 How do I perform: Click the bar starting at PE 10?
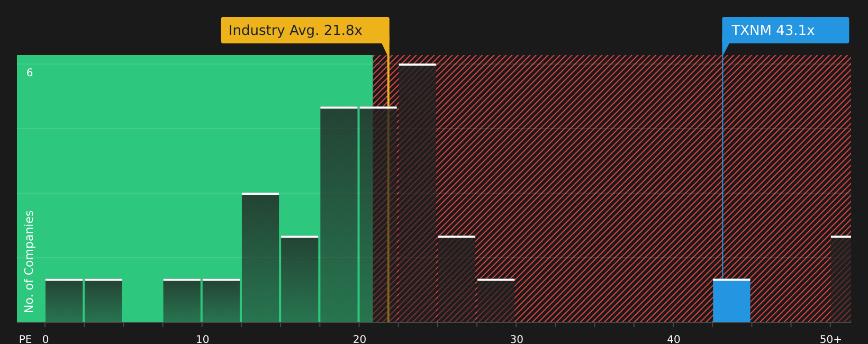click(221, 301)
